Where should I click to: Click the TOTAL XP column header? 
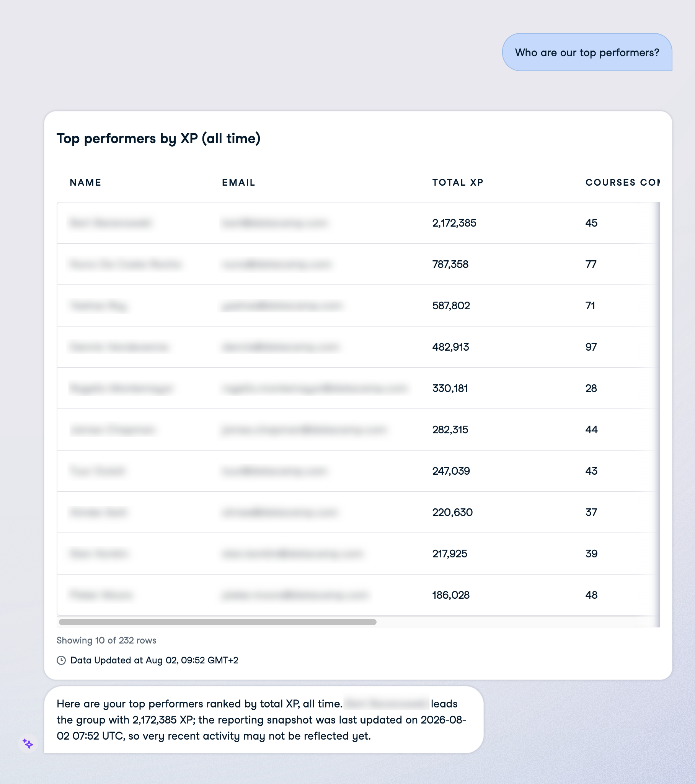(x=458, y=182)
